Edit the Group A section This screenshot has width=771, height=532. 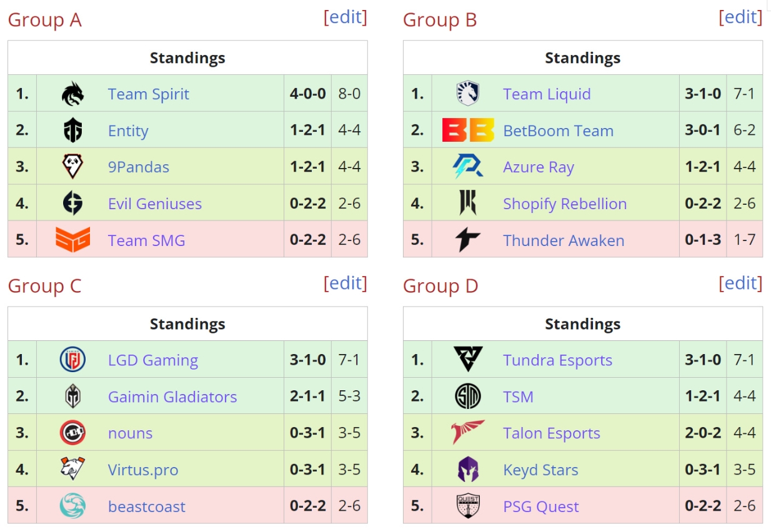pos(346,17)
